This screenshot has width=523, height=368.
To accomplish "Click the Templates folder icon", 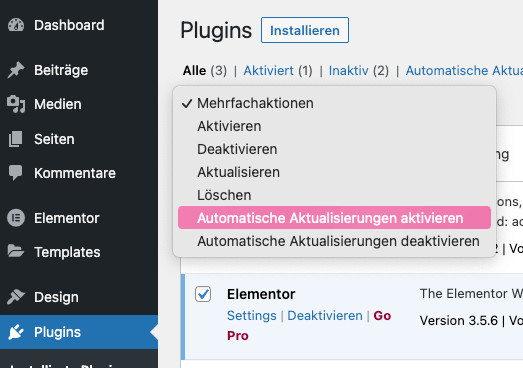I will point(16,251).
